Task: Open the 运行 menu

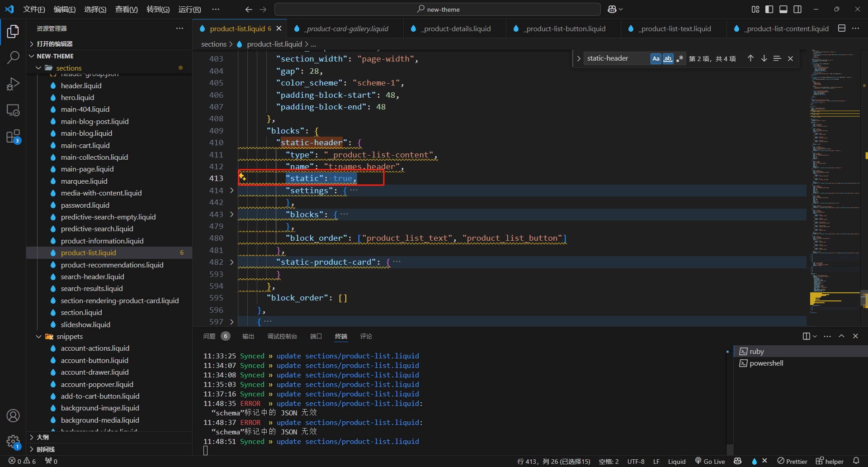Action: tap(189, 9)
